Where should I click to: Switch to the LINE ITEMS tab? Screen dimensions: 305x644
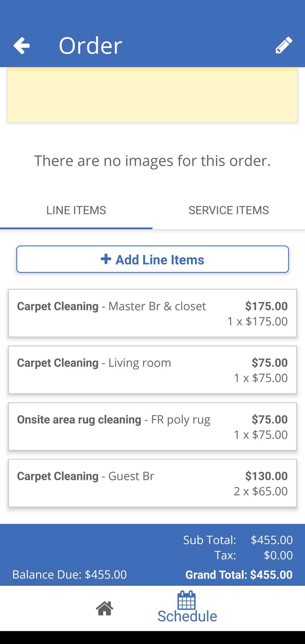(x=76, y=211)
